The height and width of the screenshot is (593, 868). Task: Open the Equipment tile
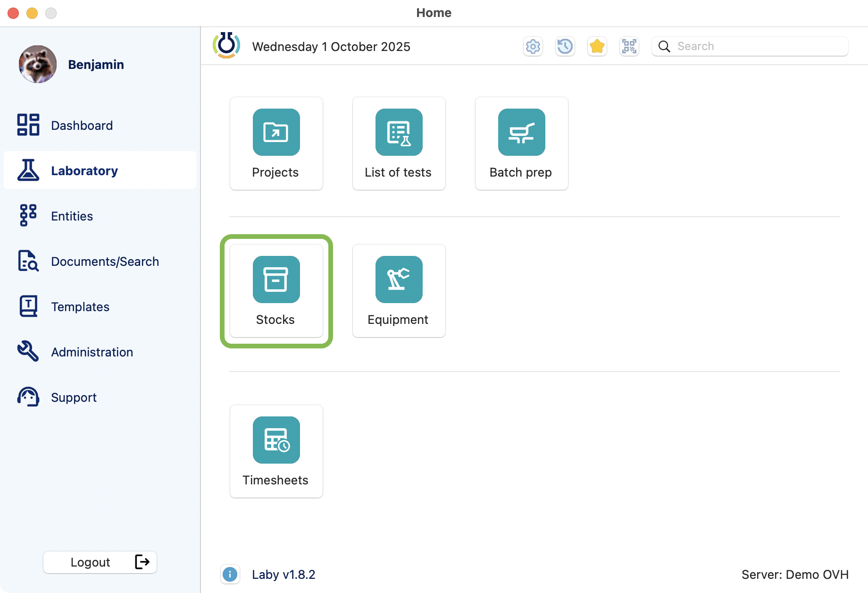point(399,291)
